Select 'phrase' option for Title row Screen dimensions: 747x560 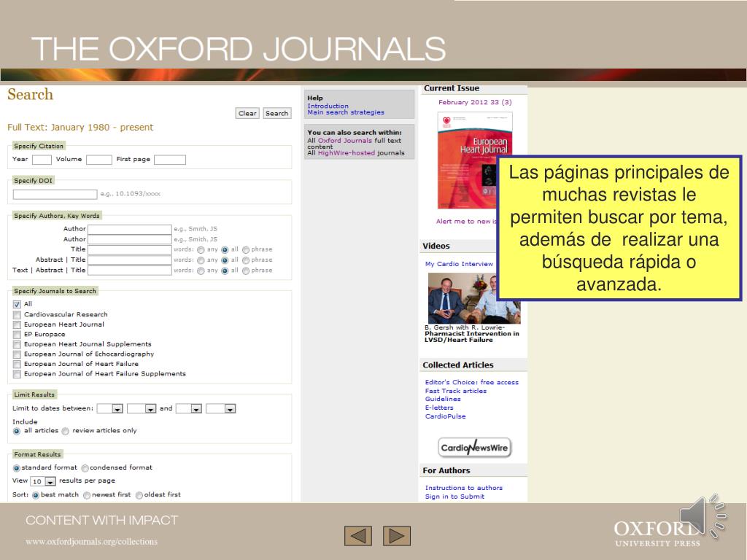click(x=246, y=250)
